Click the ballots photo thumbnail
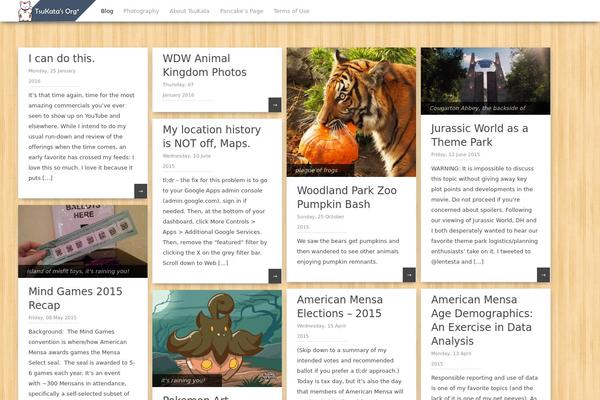The height and width of the screenshot is (400, 600). (83, 241)
